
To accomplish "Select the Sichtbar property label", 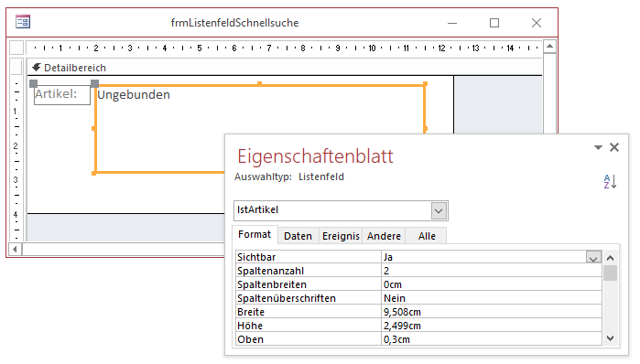I will click(x=309, y=257).
